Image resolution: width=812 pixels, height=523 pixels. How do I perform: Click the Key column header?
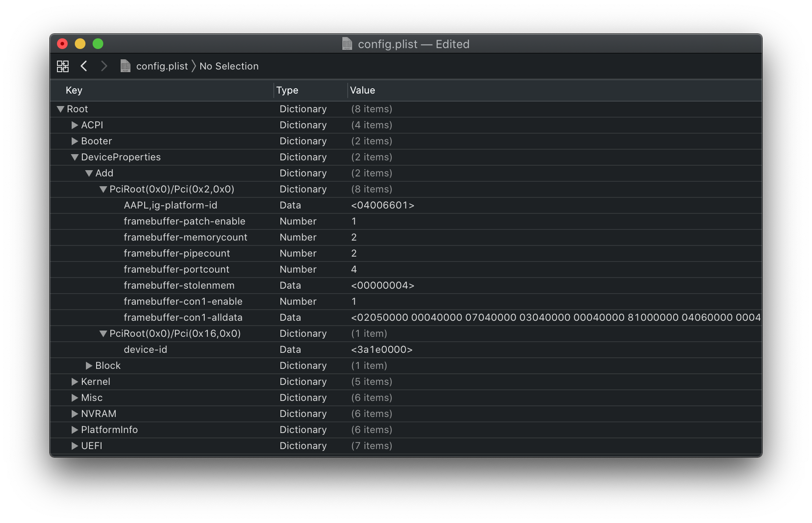[73, 90]
